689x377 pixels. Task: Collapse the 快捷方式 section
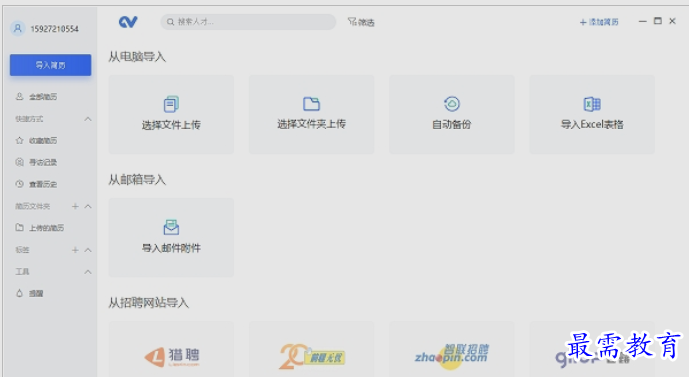pos(88,119)
